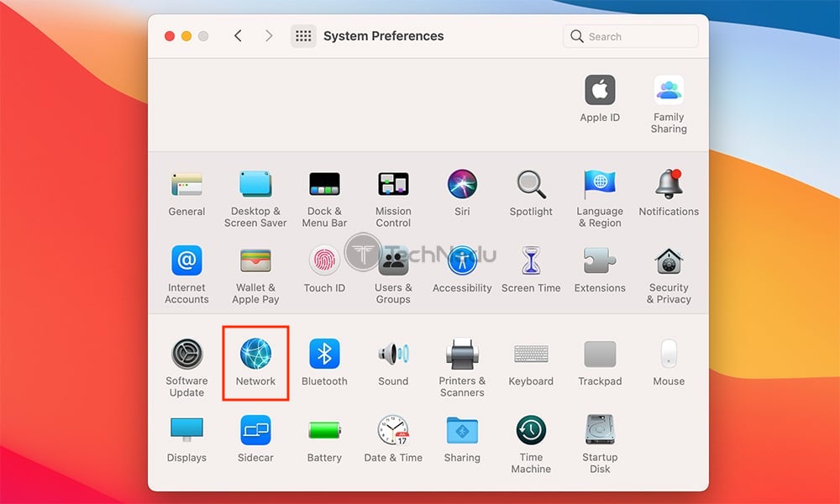
Task: Open Dock & Menu Bar settings
Action: tap(324, 184)
